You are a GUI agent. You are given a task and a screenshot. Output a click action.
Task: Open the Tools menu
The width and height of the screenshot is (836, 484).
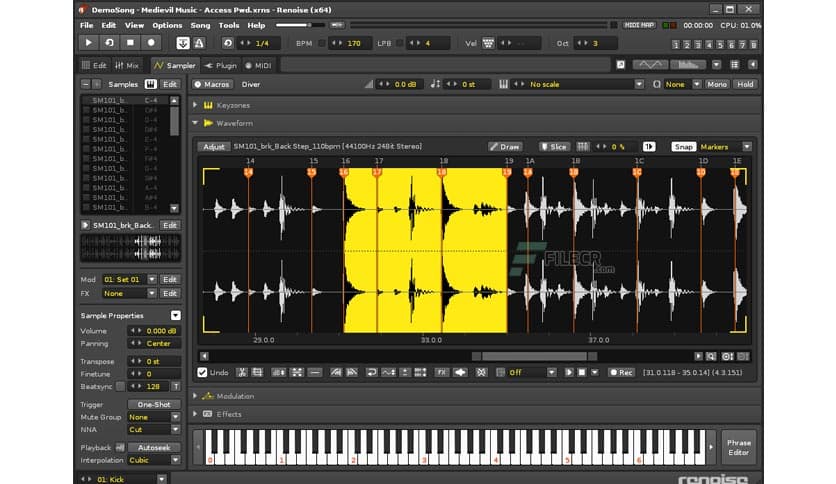(x=229, y=25)
